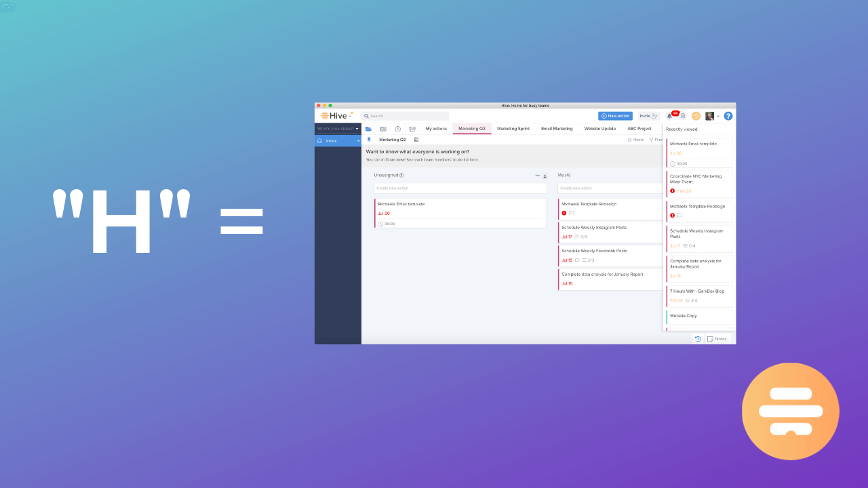The height and width of the screenshot is (488, 868).
Task: Click Create new action field under Unassigned
Action: [x=460, y=188]
